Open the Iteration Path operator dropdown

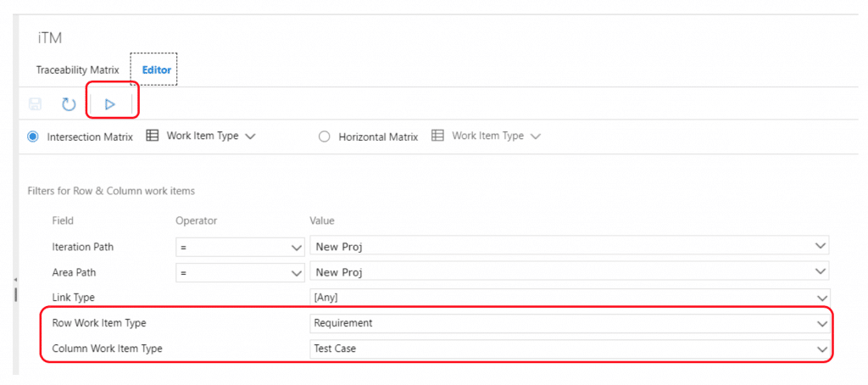point(240,247)
